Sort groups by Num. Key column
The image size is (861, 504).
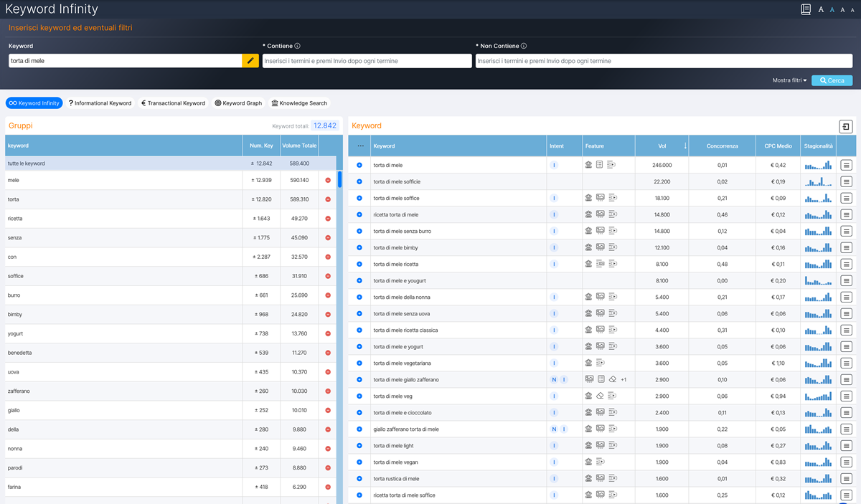click(261, 146)
